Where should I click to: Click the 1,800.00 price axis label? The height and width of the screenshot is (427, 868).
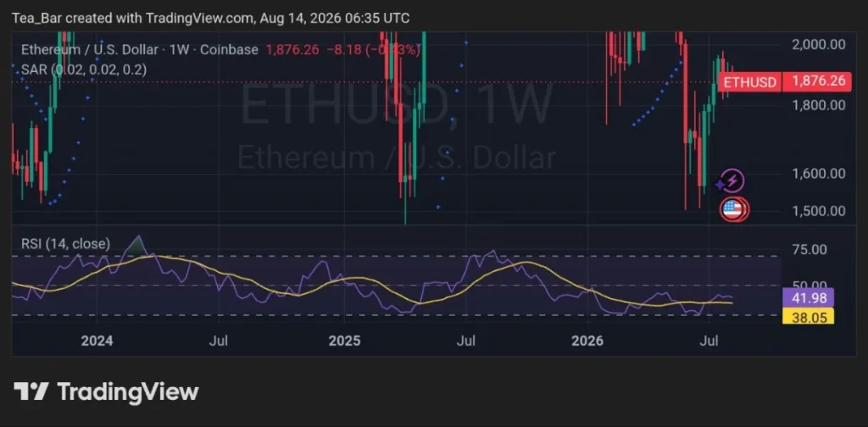click(819, 104)
